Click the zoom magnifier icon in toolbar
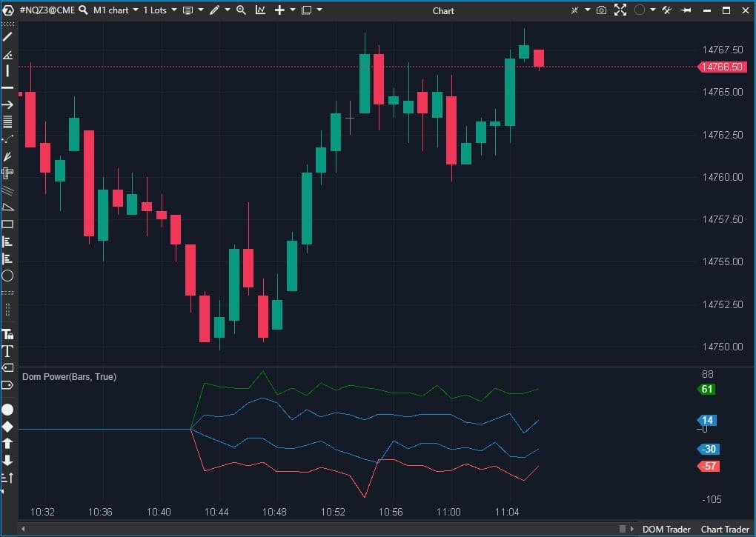Image resolution: width=756 pixels, height=537 pixels. (241, 10)
